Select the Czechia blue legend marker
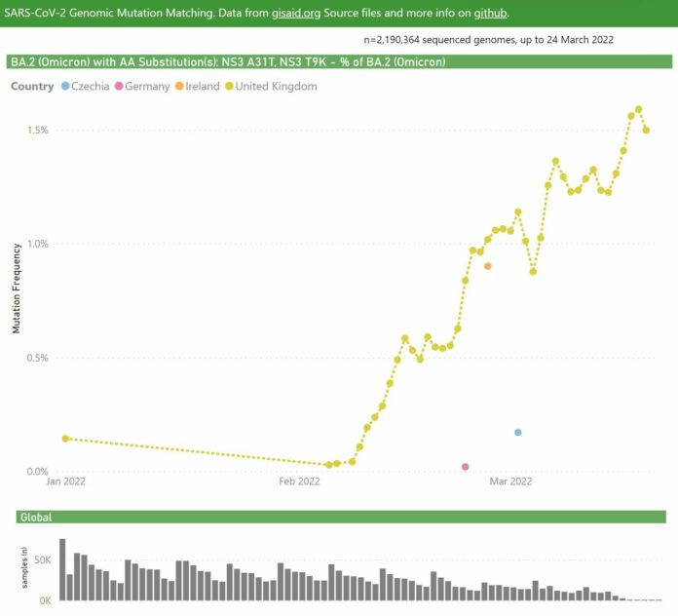Screen dimensions: 678x616 [x=65, y=87]
